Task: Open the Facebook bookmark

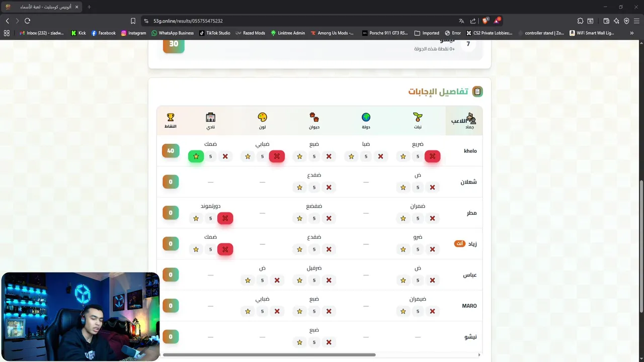Action: (103, 33)
